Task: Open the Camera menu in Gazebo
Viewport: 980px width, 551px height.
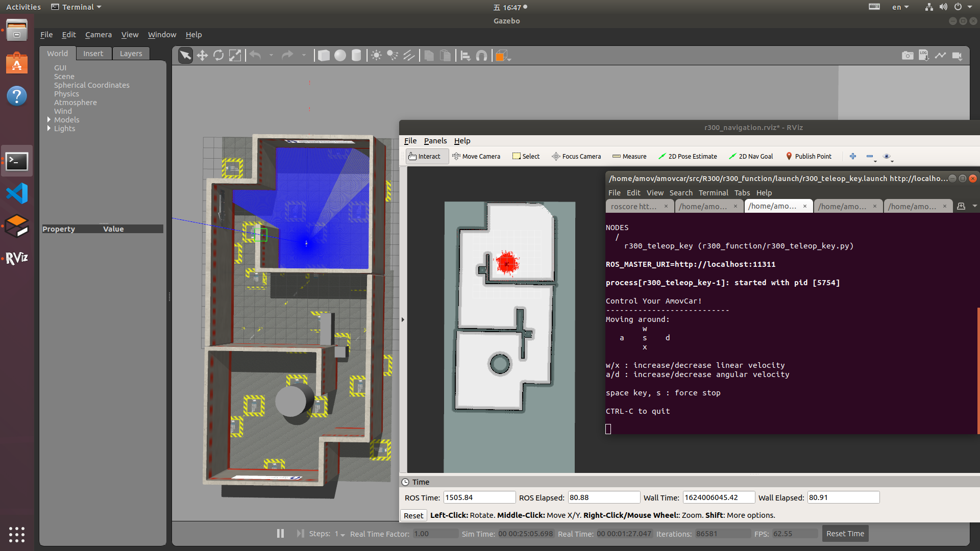Action: pyautogui.click(x=98, y=35)
